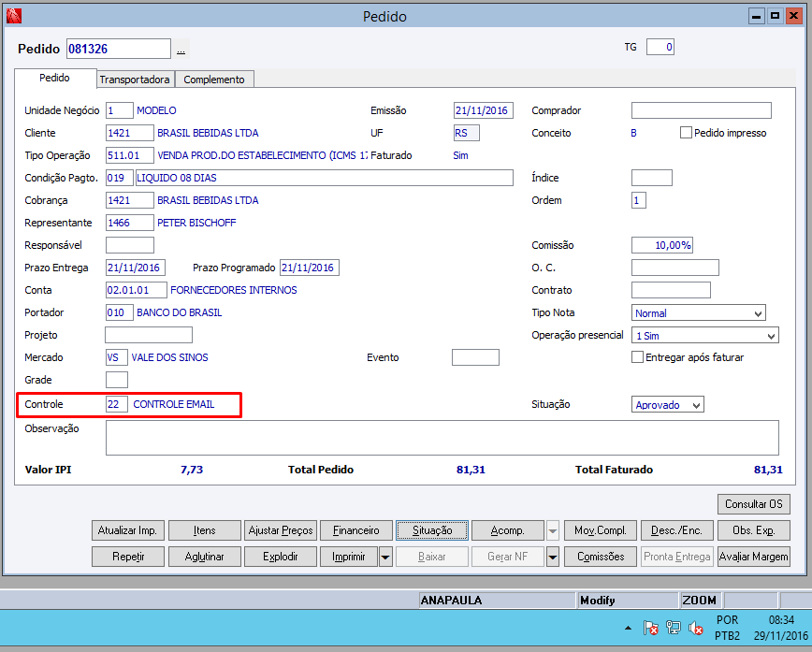This screenshot has width=812, height=652.
Task: Click the Ordem field
Action: [x=639, y=200]
